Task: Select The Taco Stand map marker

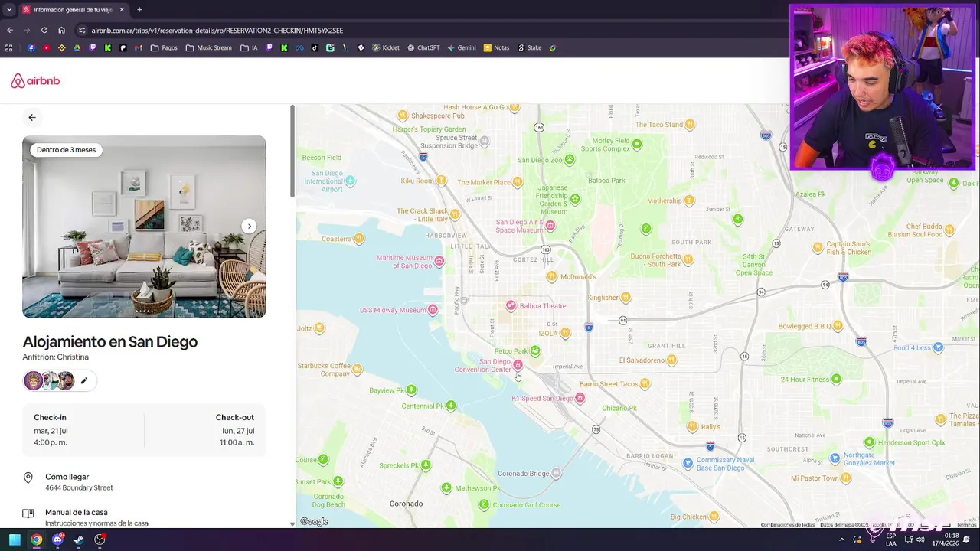Action: pyautogui.click(x=690, y=124)
